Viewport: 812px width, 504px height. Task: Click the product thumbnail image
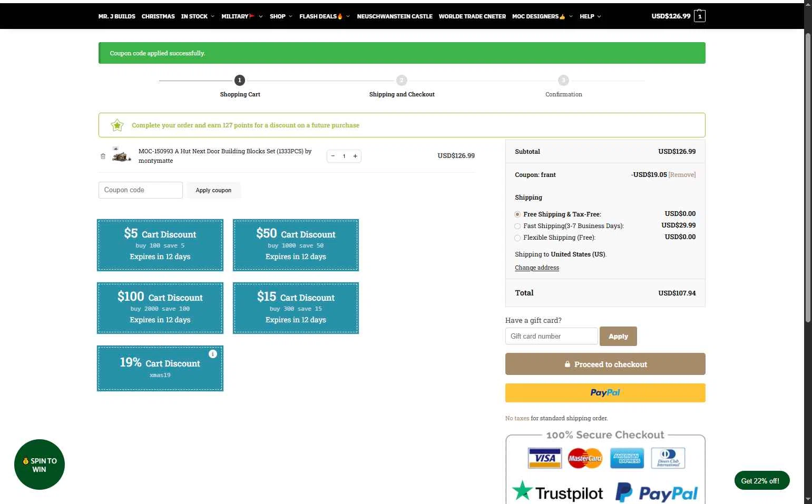point(122,155)
